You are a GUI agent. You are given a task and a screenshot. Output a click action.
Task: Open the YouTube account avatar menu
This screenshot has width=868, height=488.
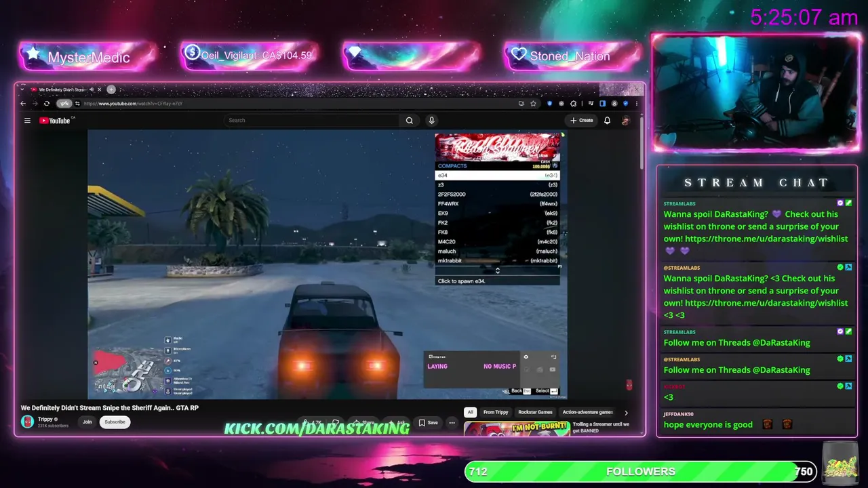click(x=625, y=121)
